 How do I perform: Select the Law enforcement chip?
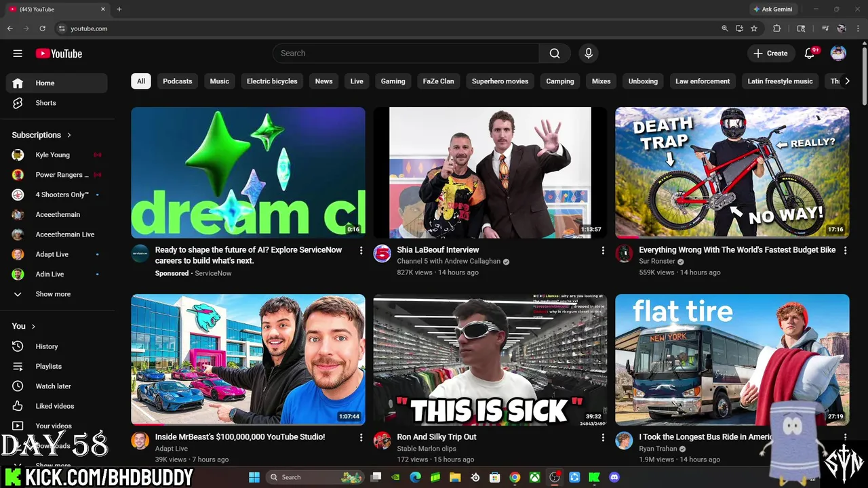pos(703,81)
